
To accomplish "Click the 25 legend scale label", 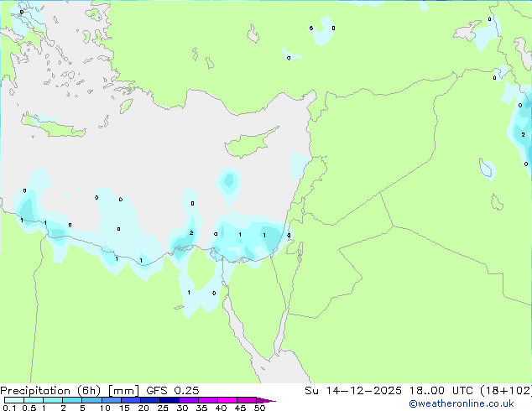I will 163,408.
